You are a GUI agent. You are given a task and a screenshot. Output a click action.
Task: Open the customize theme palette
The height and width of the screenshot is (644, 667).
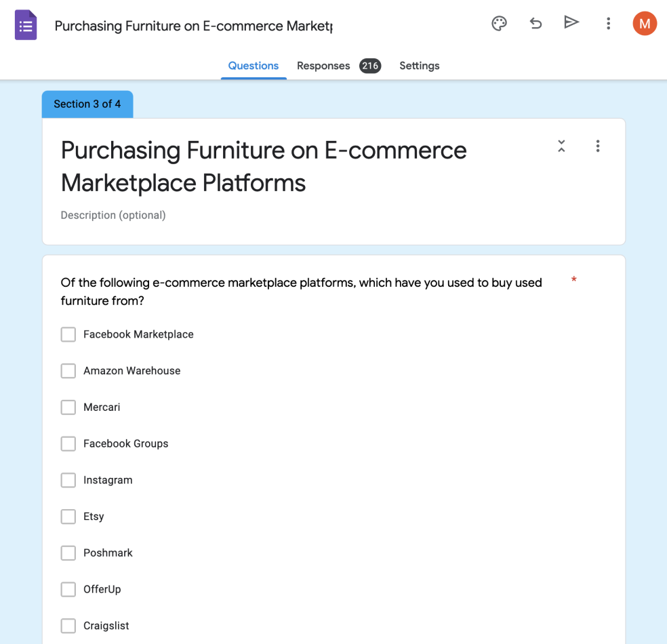499,24
